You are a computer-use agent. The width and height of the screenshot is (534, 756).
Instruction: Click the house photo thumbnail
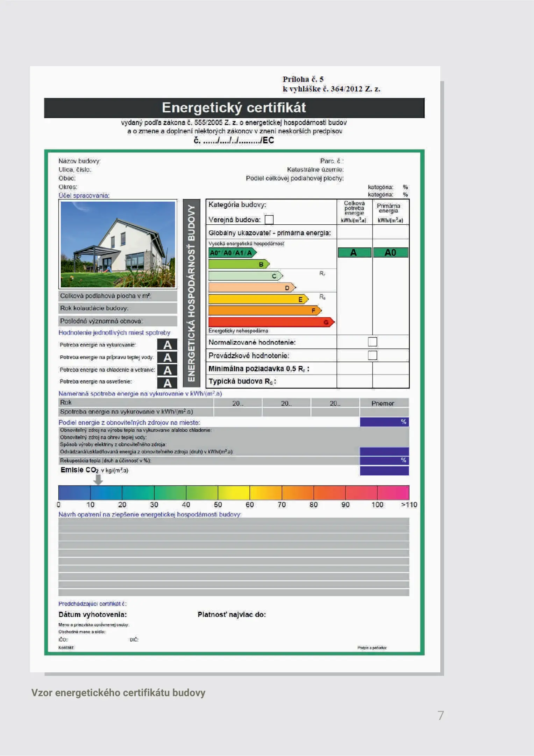click(118, 244)
